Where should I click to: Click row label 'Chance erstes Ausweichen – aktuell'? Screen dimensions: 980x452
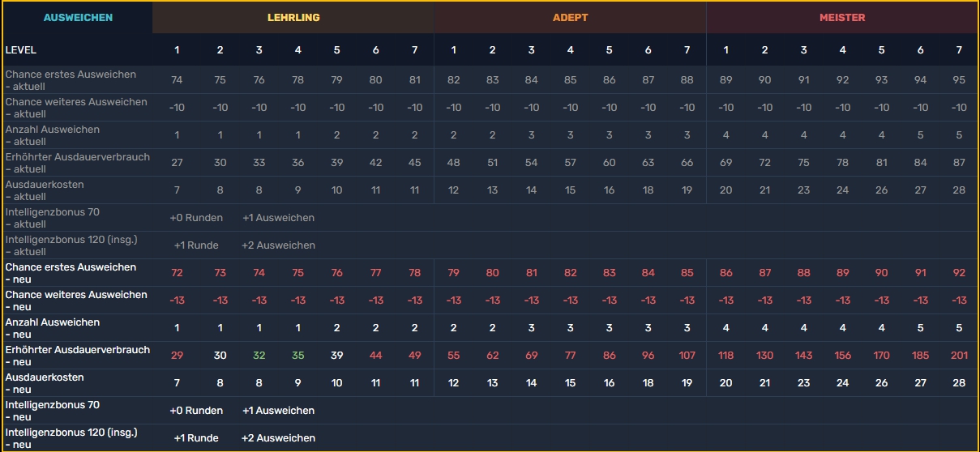coord(71,80)
